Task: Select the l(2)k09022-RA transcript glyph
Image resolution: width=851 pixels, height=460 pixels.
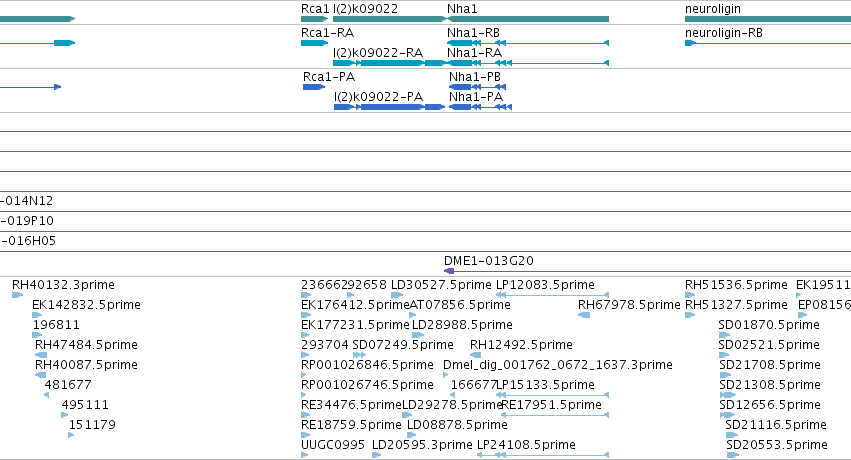Action: [389, 63]
